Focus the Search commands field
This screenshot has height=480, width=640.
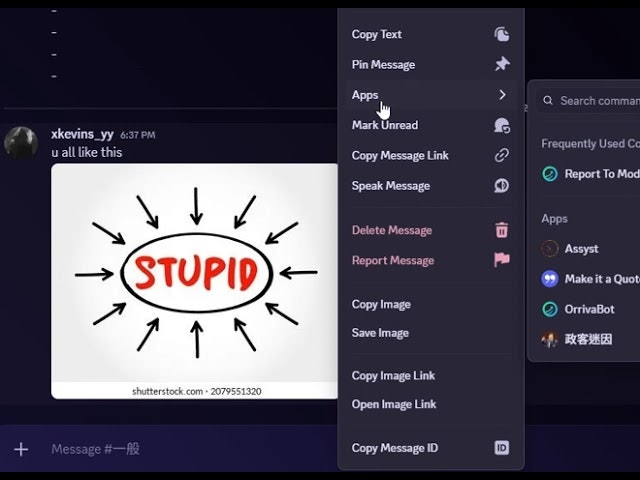588,100
